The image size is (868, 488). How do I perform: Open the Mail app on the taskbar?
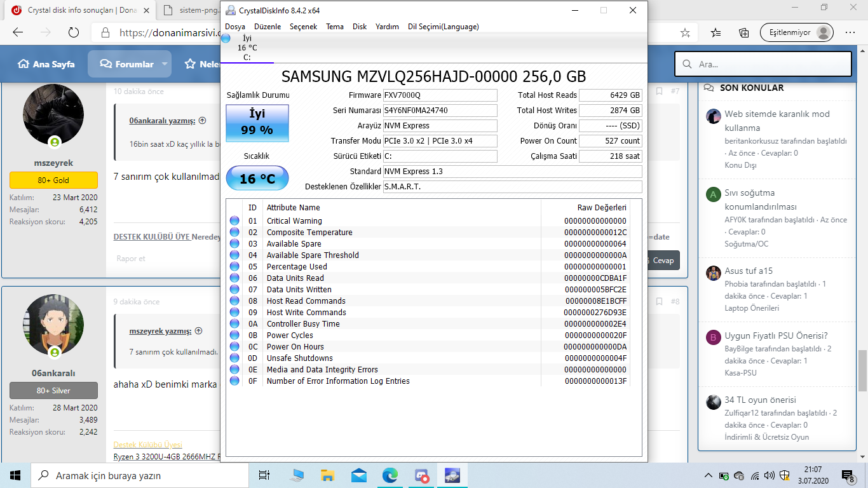click(x=358, y=475)
